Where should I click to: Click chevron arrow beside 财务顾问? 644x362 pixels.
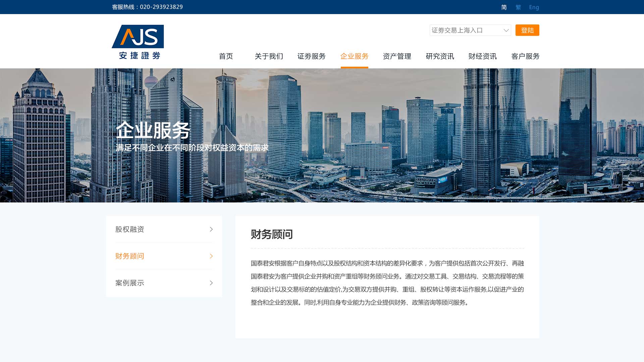point(211,256)
